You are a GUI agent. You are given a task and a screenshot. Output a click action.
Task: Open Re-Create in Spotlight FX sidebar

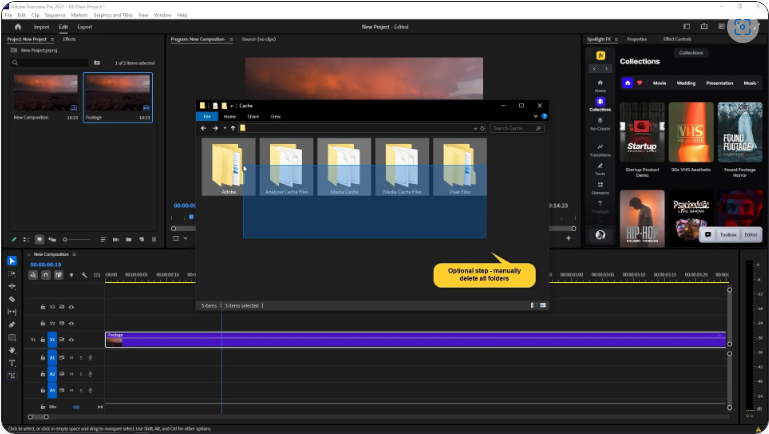pyautogui.click(x=600, y=124)
